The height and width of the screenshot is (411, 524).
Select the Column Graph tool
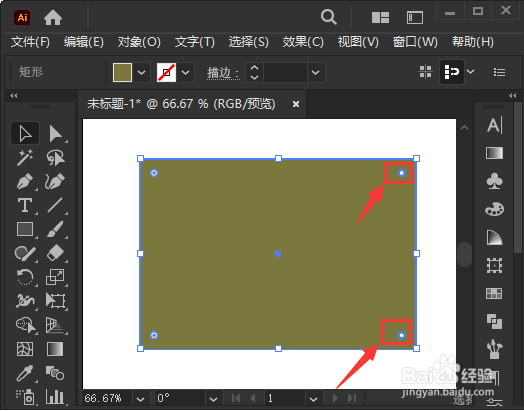click(x=55, y=397)
